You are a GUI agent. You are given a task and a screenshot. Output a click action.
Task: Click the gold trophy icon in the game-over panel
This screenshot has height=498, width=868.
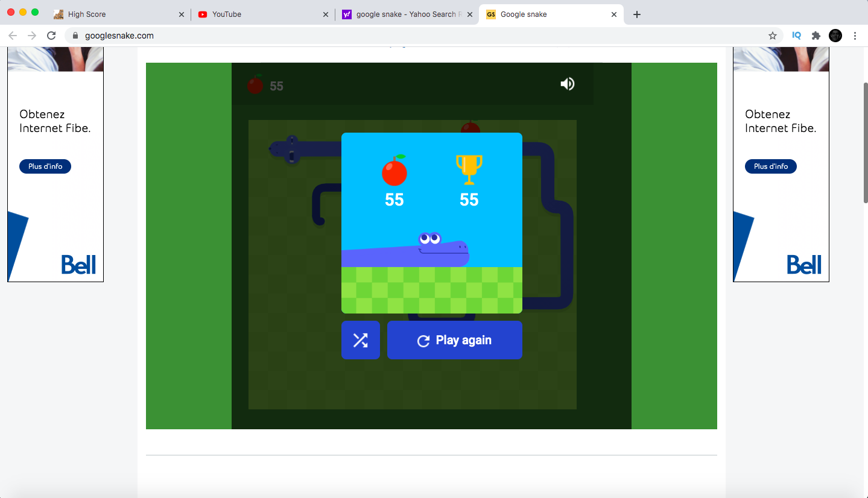(469, 170)
